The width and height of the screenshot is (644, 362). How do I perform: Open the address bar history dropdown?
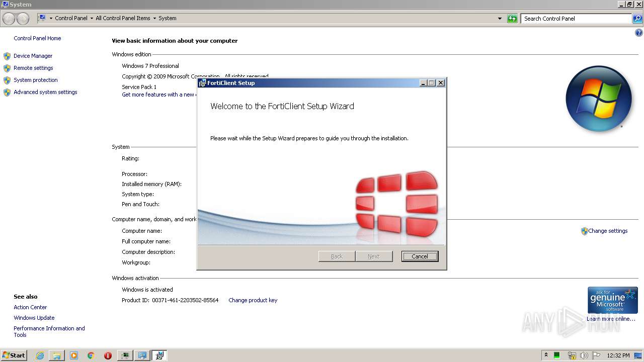click(500, 19)
